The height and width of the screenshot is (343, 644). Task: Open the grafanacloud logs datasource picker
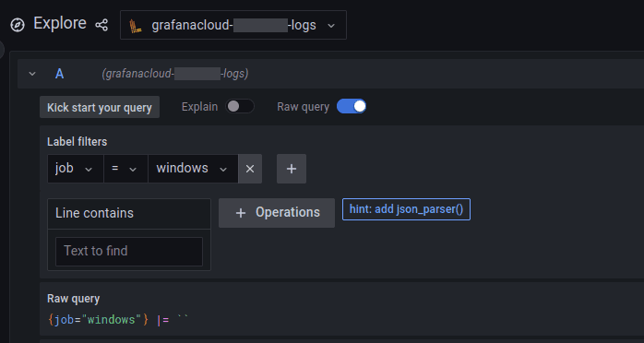[233, 25]
